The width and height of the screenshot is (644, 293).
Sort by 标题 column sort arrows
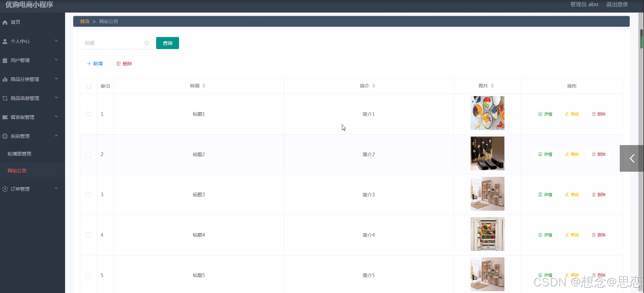(x=204, y=86)
